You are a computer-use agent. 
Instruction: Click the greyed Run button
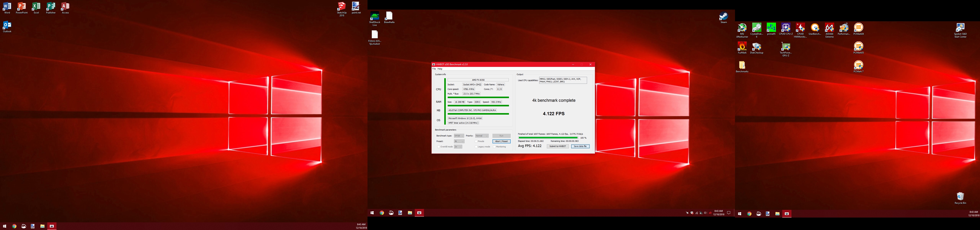pos(501,136)
